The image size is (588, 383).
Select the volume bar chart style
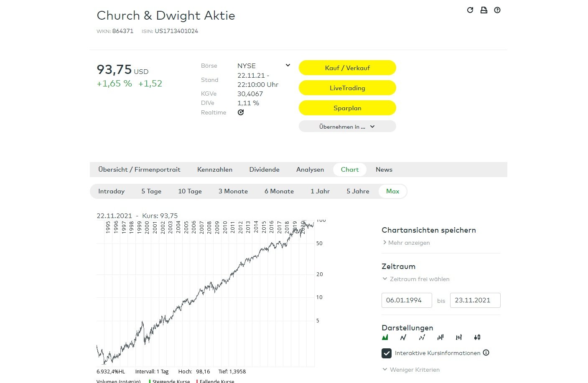click(440, 337)
